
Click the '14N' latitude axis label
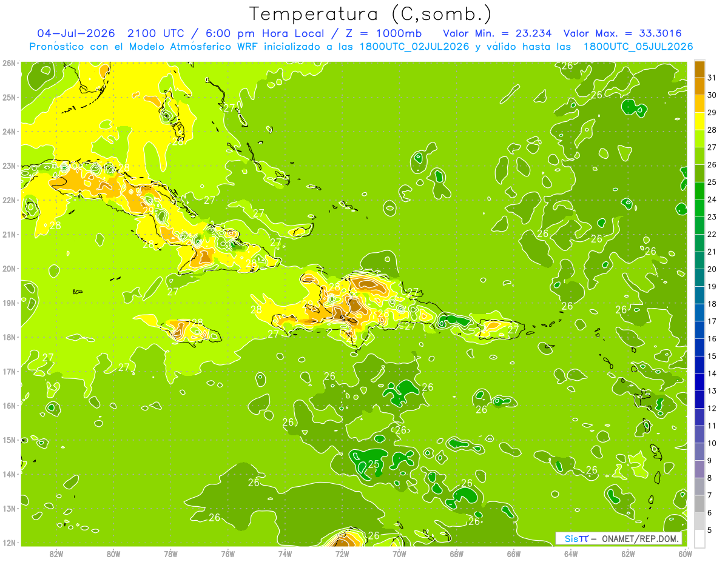click(x=9, y=474)
